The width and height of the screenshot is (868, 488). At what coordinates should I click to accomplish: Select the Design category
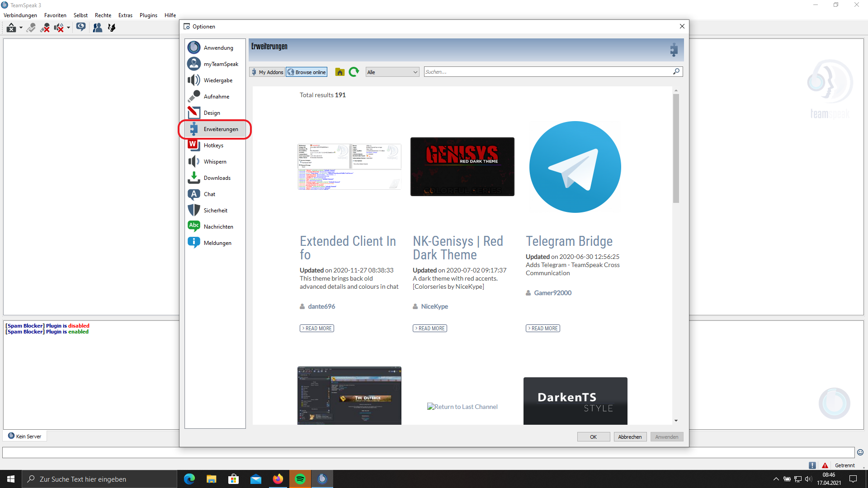[215, 113]
